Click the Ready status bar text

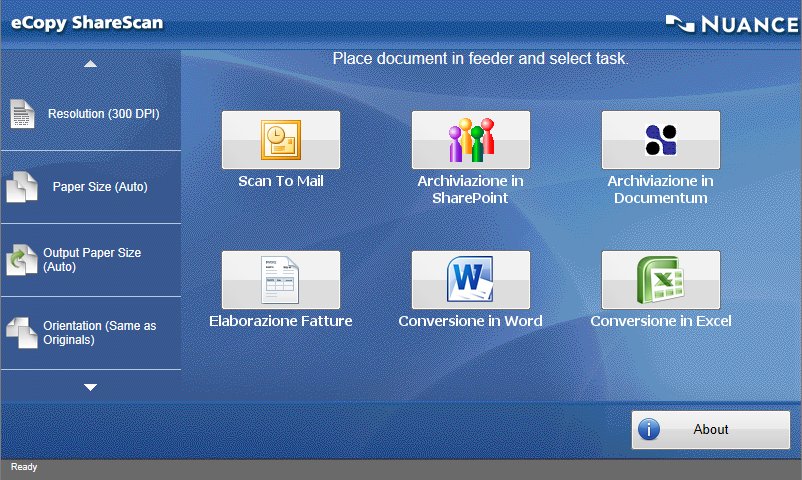(x=24, y=467)
